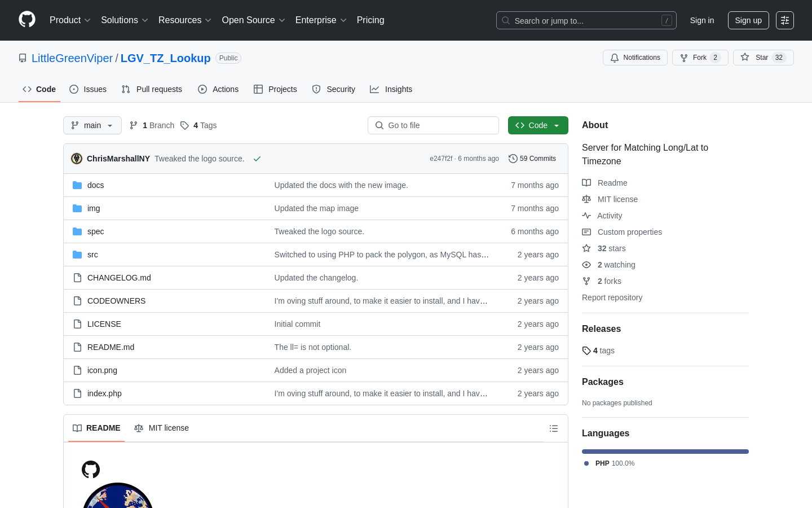Click the PHP language bar

[665, 452]
